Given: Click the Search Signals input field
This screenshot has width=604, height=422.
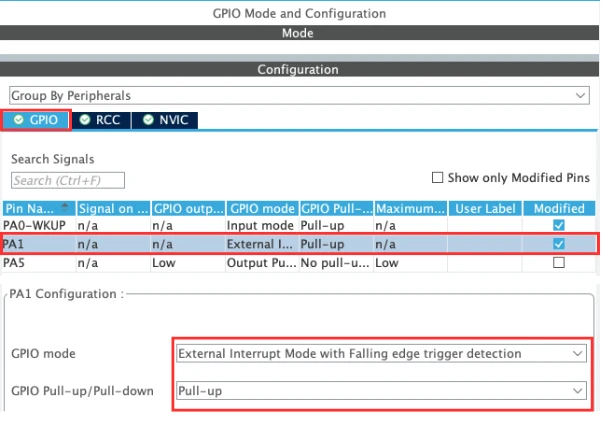Looking at the screenshot, I should tap(68, 181).
